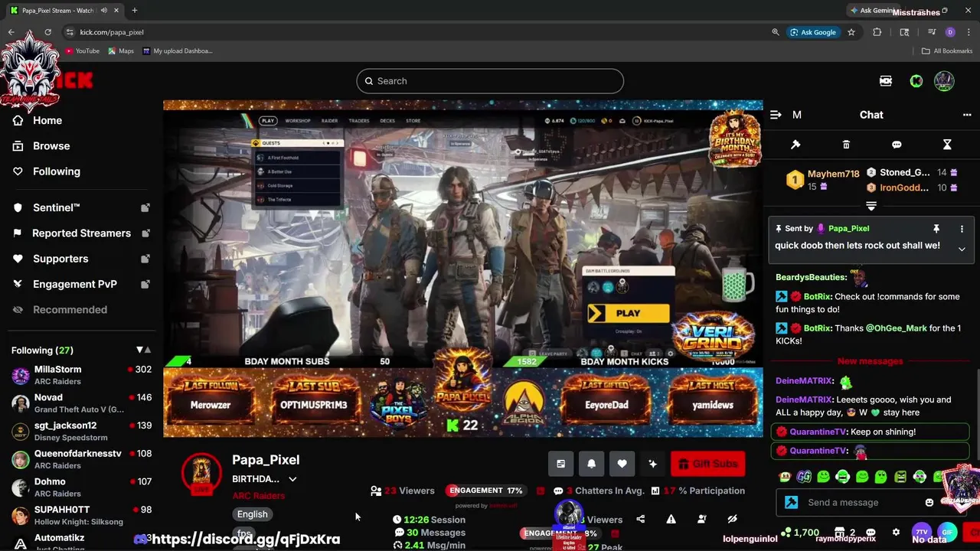Open Sentinel™ sidebar entry

pos(80,207)
